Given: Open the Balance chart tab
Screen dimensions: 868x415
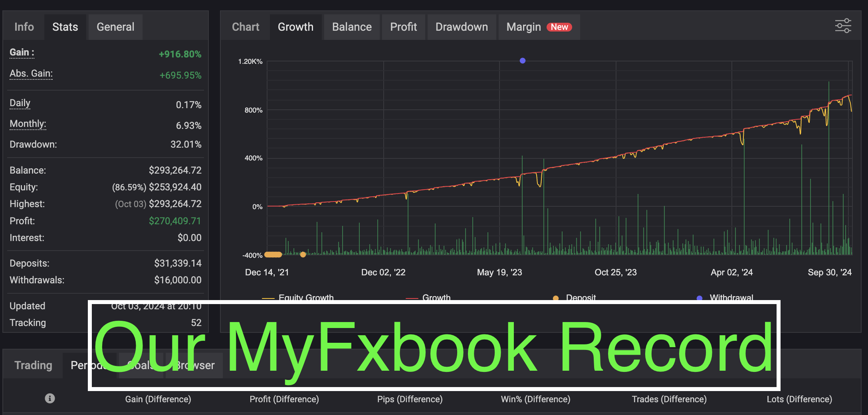Looking at the screenshot, I should (352, 27).
